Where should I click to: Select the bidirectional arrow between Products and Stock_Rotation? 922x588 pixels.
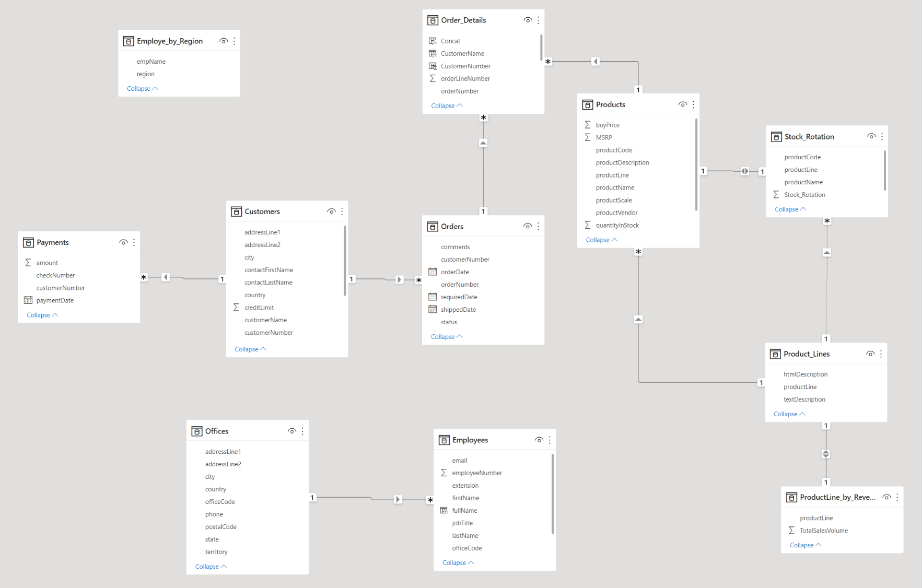(x=745, y=171)
